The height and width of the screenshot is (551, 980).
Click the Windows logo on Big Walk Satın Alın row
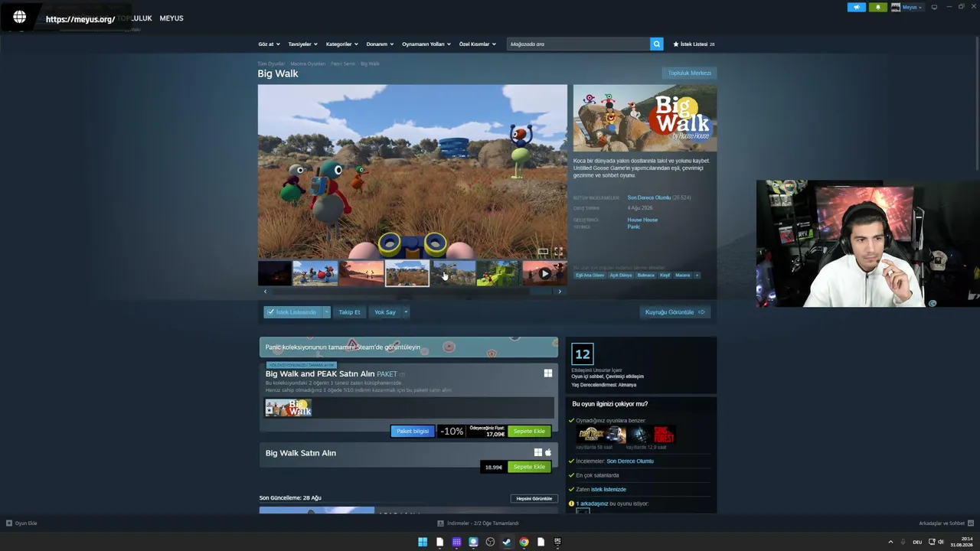pyautogui.click(x=538, y=452)
